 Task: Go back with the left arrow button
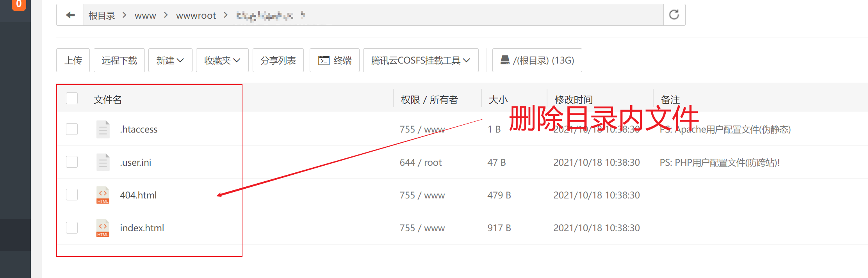tap(70, 15)
